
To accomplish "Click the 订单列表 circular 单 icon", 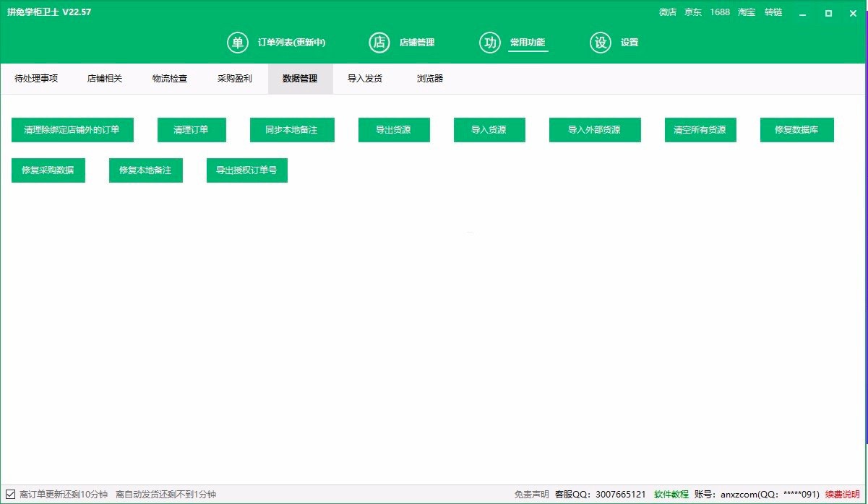I will tap(237, 43).
